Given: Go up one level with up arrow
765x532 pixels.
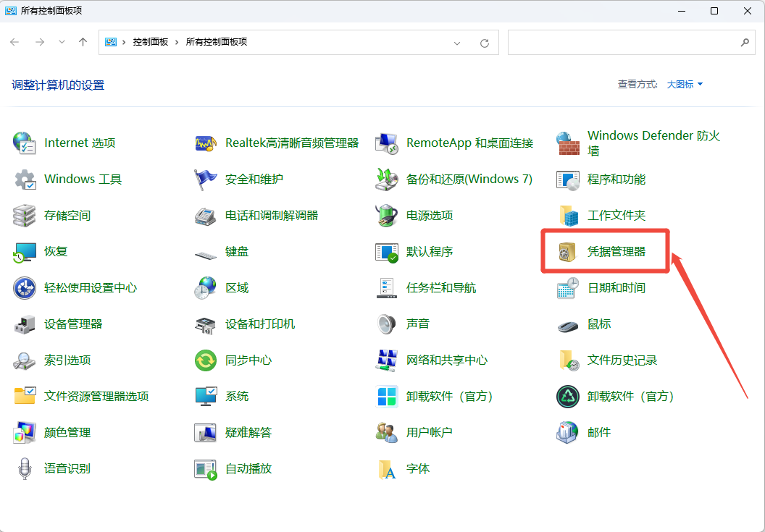Looking at the screenshot, I should click(83, 42).
